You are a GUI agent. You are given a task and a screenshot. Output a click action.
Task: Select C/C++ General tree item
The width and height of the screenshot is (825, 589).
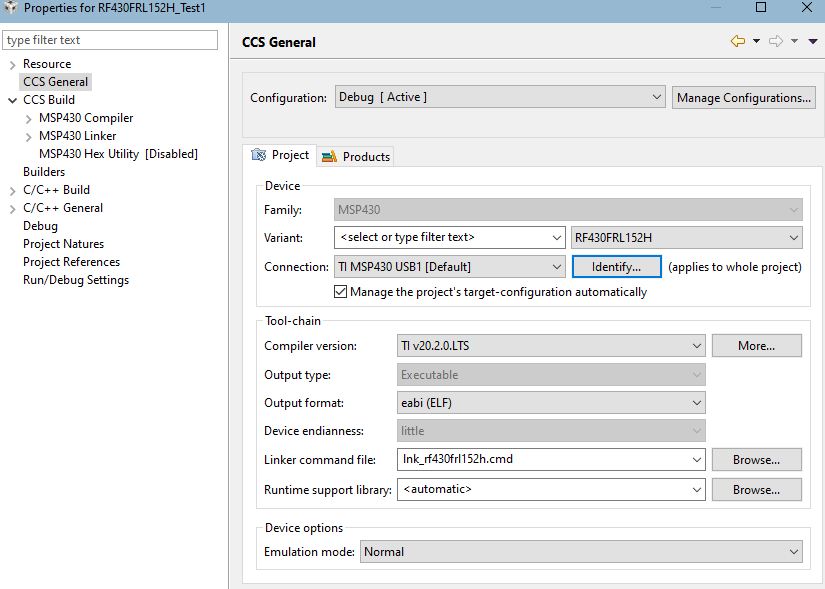[x=63, y=208]
